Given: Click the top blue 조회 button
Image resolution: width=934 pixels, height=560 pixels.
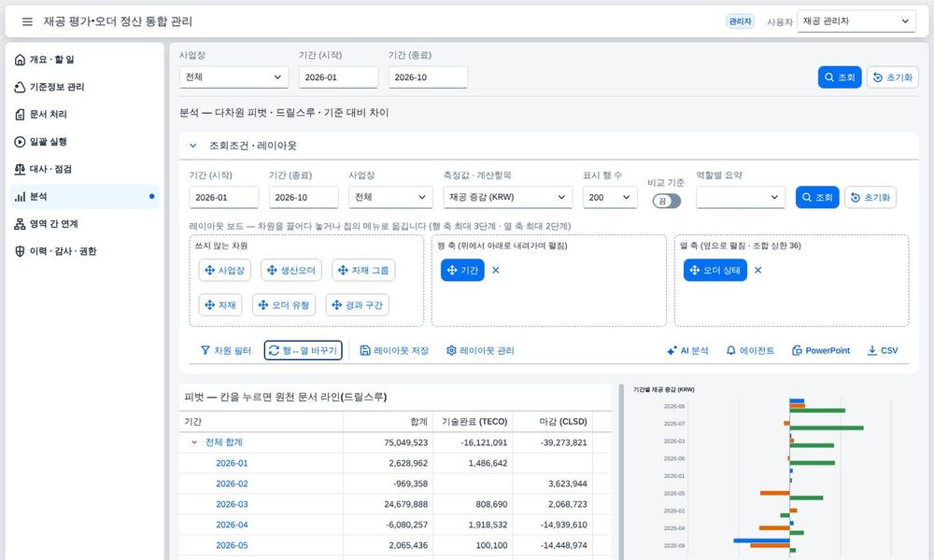Looking at the screenshot, I should coord(840,77).
